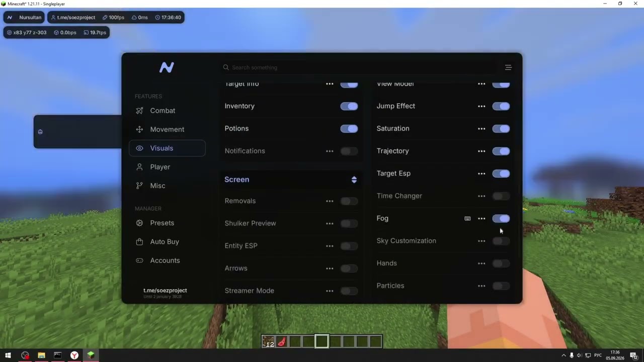The image size is (644, 362).
Task: Click the РУС language indicator
Action: pyautogui.click(x=598, y=355)
